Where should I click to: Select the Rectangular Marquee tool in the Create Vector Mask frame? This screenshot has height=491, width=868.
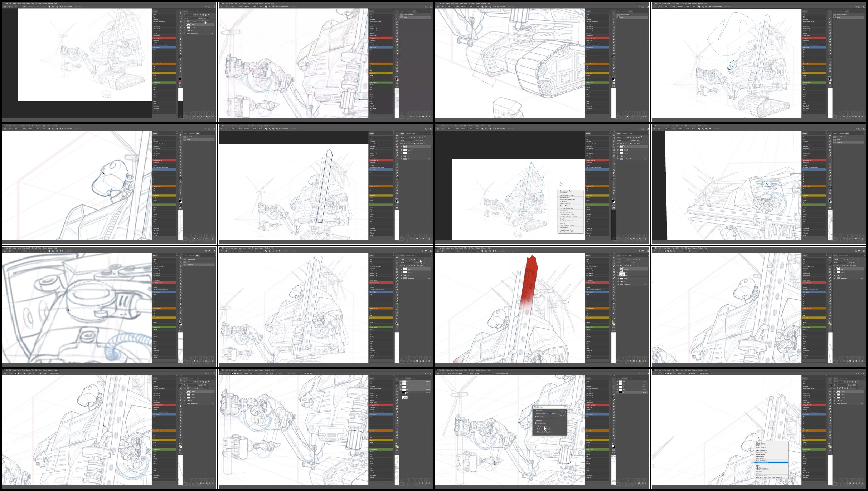point(614,138)
